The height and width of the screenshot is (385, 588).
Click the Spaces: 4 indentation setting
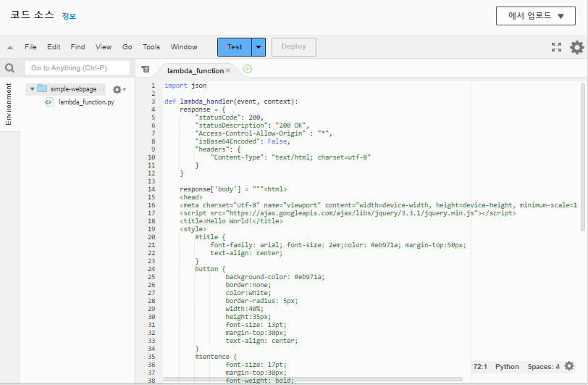pos(543,367)
